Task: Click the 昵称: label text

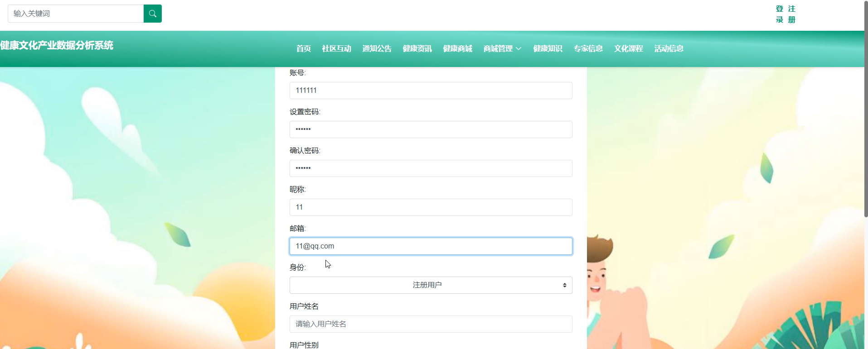Action: pos(298,190)
